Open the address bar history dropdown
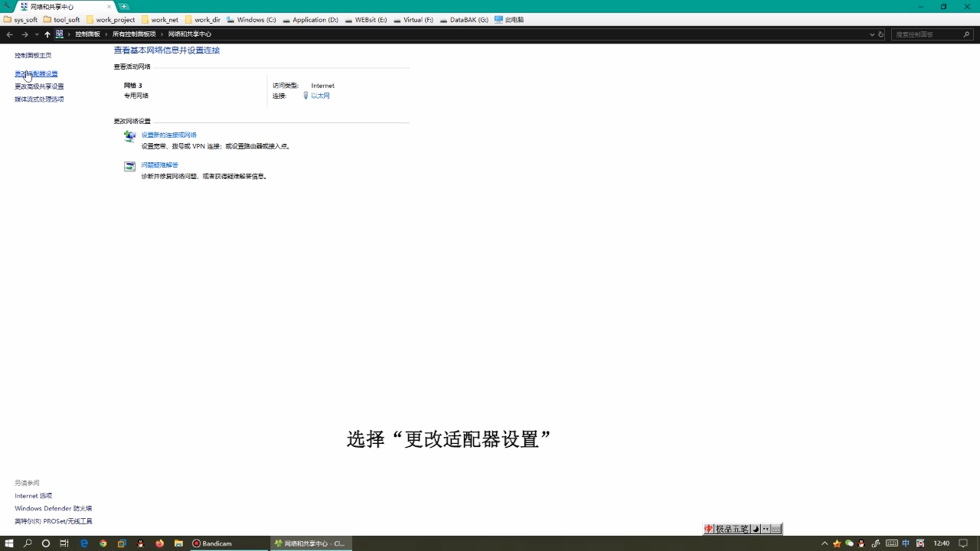Viewport: 980px width, 551px height. click(x=872, y=34)
